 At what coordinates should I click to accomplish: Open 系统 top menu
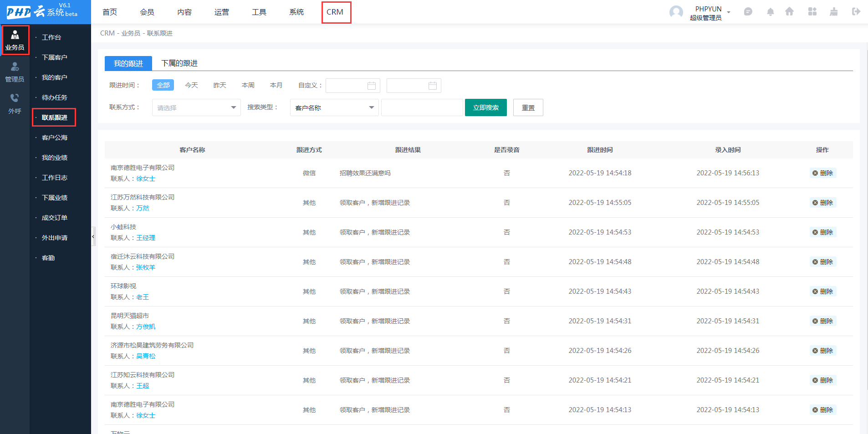[296, 12]
